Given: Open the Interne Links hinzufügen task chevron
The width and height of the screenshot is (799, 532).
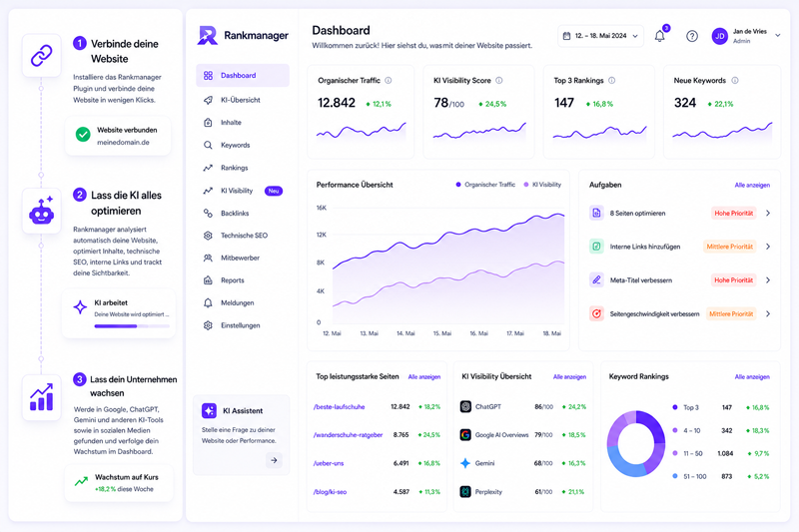Looking at the screenshot, I should pyautogui.click(x=768, y=247).
